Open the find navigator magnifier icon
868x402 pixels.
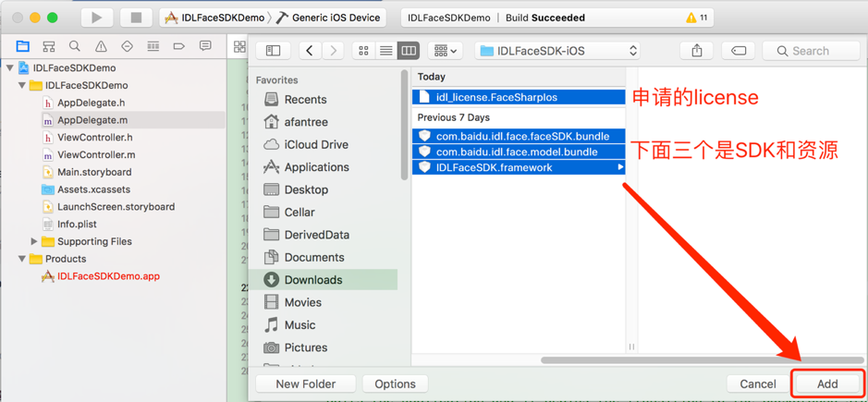click(75, 46)
